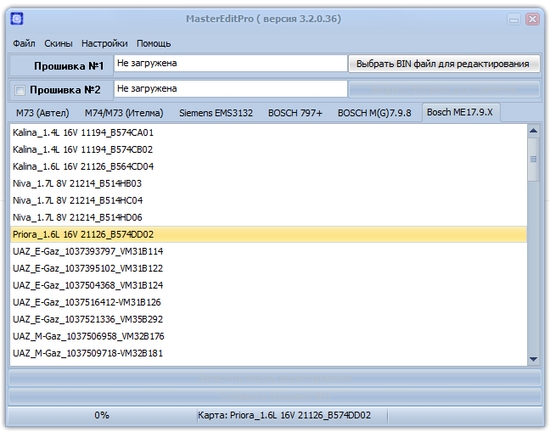Open the Скины menu
Image resolution: width=550 pixels, height=432 pixels.
pos(58,43)
